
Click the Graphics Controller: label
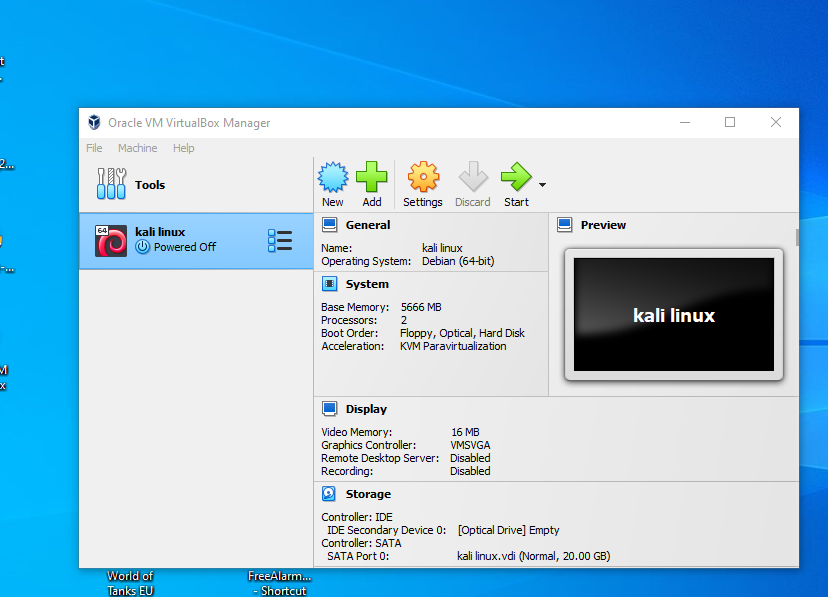click(369, 446)
